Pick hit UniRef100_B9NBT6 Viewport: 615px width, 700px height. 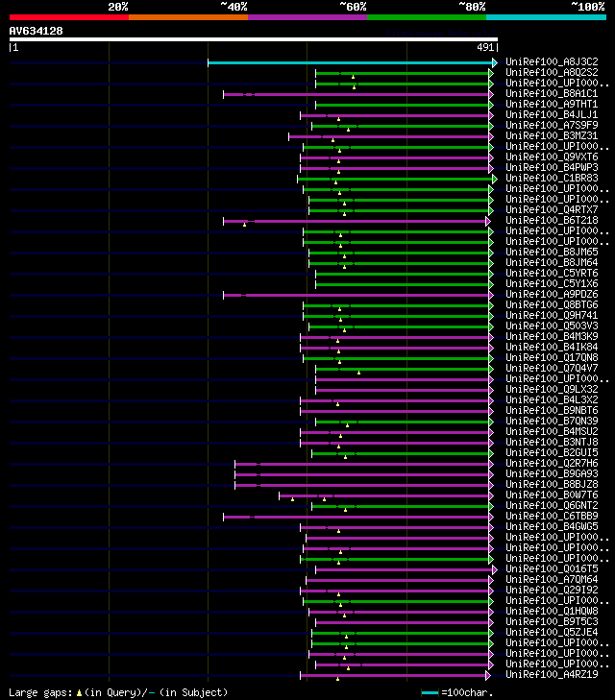tap(552, 410)
